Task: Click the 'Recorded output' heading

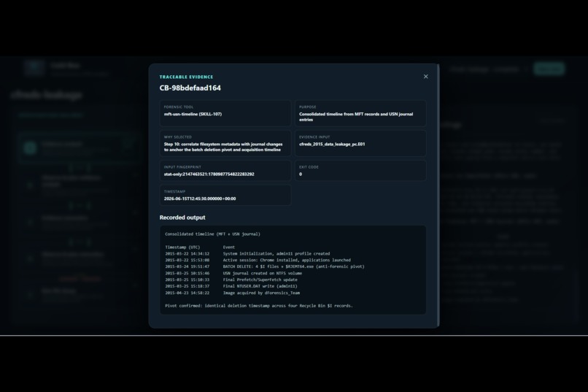Action: click(182, 218)
